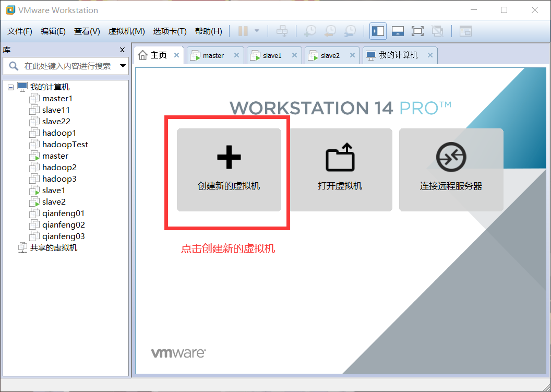551x392 pixels.
Task: Select 我的计算机 in the library tree
Action: 50,87
